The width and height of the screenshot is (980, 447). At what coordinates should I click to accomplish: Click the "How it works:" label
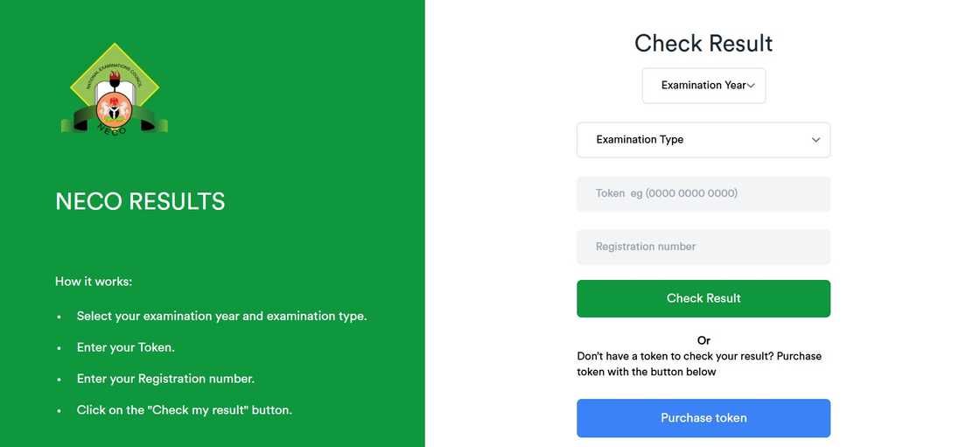[x=94, y=282]
